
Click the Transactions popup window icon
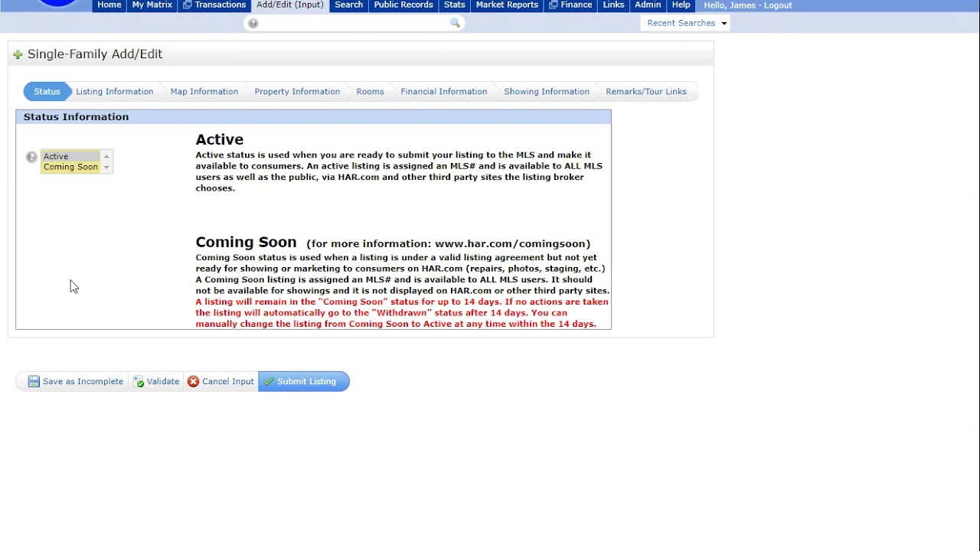click(187, 5)
